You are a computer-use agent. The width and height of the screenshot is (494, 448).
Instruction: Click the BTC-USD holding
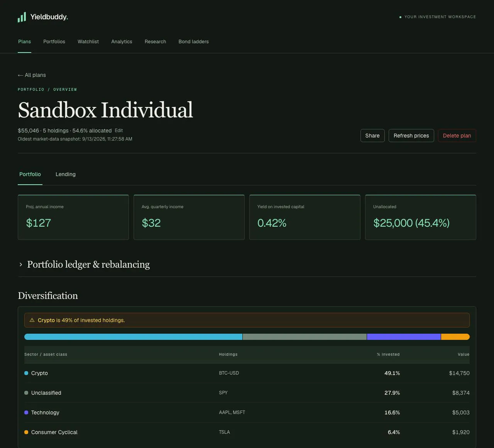coord(229,373)
